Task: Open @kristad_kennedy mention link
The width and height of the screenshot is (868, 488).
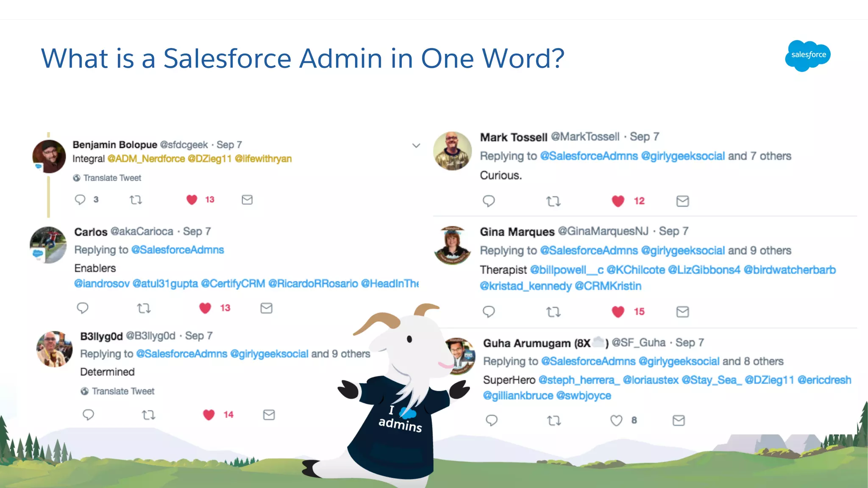Action: tap(526, 286)
